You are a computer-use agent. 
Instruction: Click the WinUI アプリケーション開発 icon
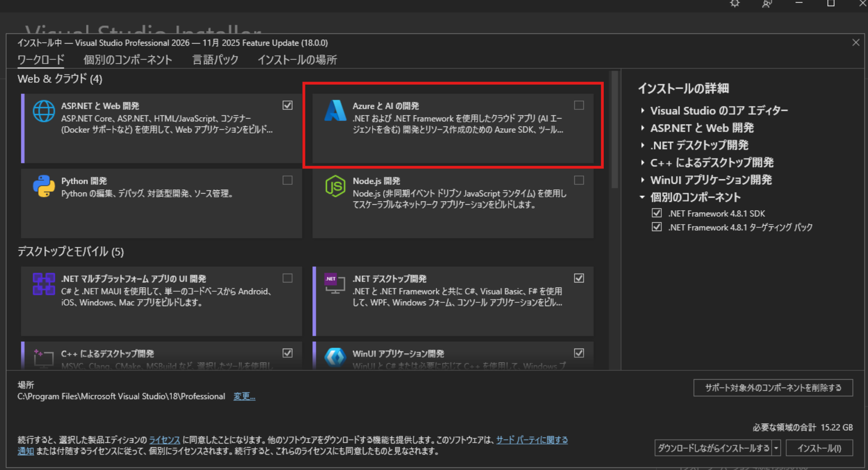coord(335,358)
